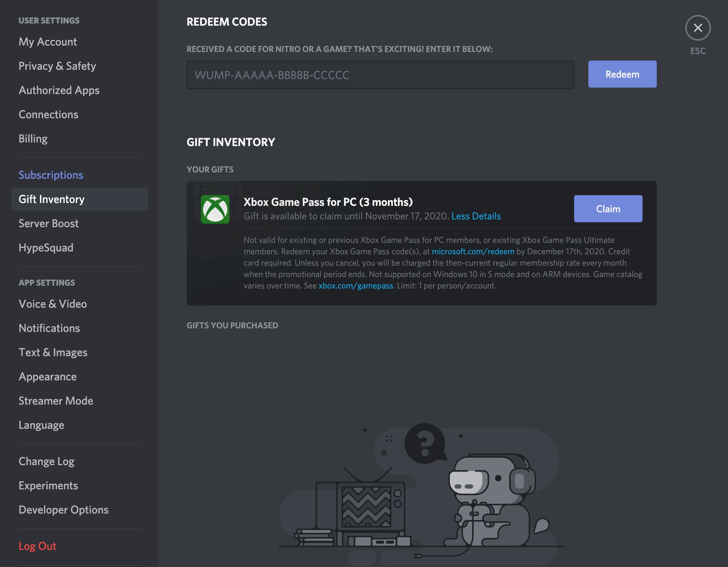Viewport: 728px width, 567px height.
Task: Select Privacy & Safety
Action: click(58, 66)
